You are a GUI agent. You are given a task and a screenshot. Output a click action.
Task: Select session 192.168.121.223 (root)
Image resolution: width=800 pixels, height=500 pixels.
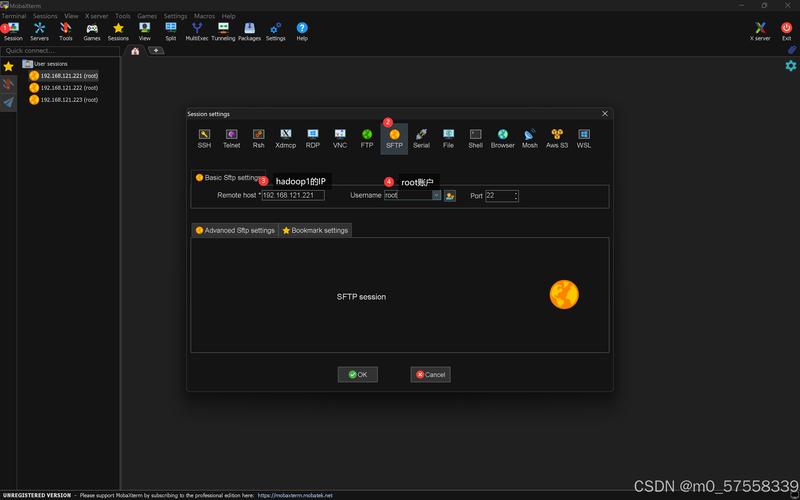(64, 100)
